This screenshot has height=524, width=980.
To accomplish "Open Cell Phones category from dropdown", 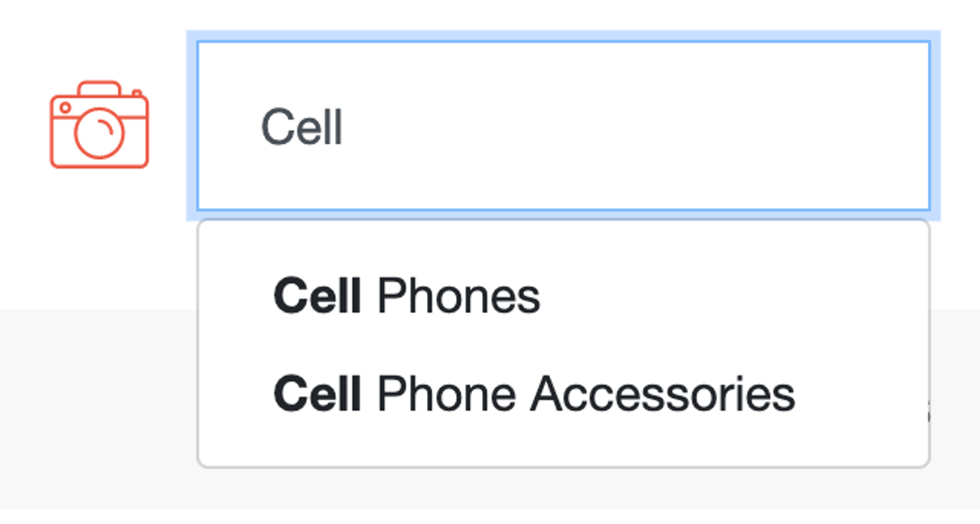I will tap(406, 295).
